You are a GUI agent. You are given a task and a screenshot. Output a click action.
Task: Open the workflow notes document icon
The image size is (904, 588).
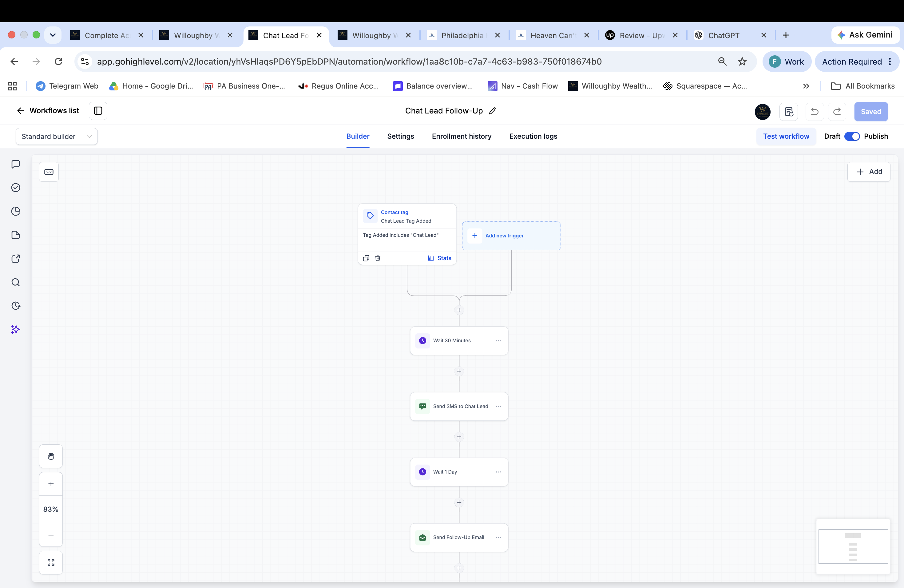click(788, 111)
